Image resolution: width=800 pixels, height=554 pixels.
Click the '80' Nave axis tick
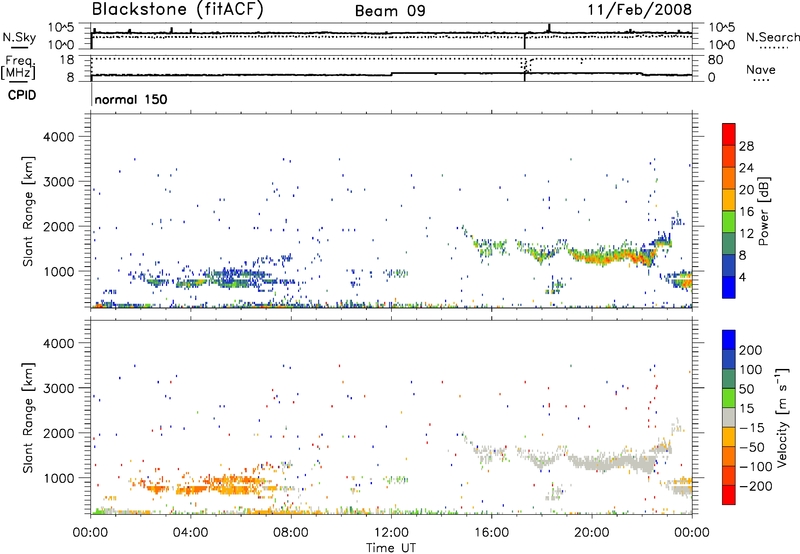[x=715, y=60]
